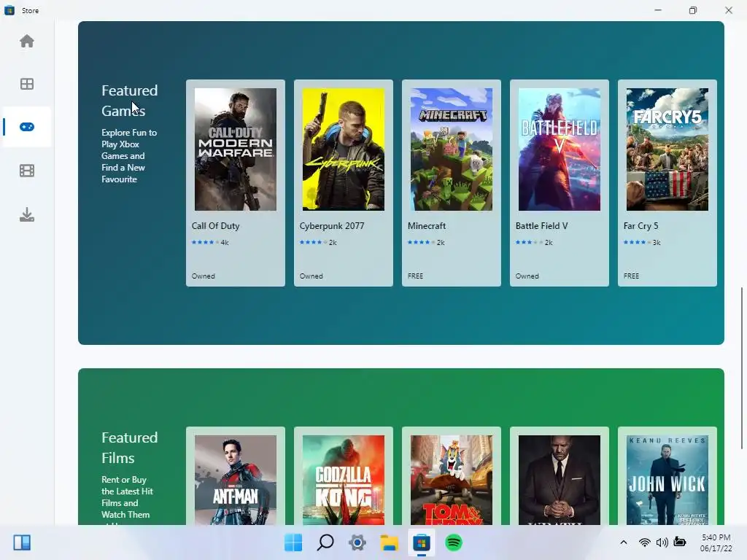Screen dimensions: 747x560
Task: Click the Far Cry 5 title
Action: pyautogui.click(x=640, y=226)
